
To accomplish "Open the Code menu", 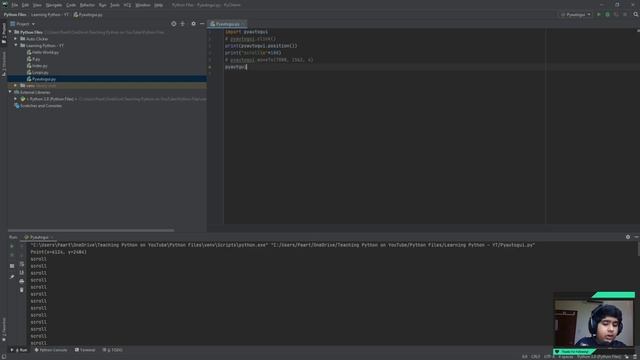I will coord(71,5).
